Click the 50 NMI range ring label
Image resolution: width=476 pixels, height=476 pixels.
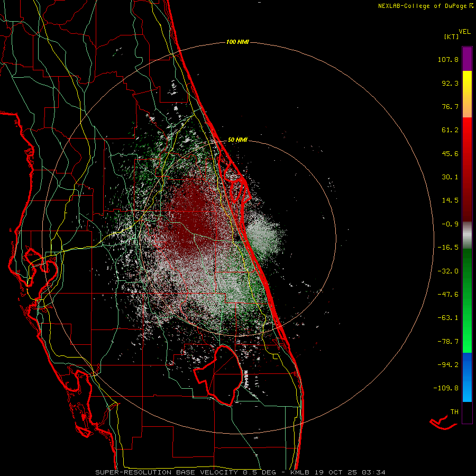click(x=237, y=140)
